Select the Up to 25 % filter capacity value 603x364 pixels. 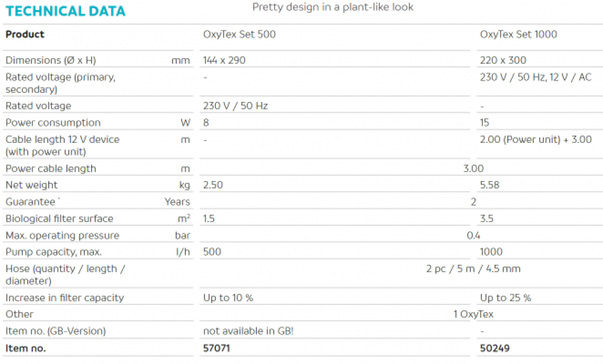click(x=505, y=298)
